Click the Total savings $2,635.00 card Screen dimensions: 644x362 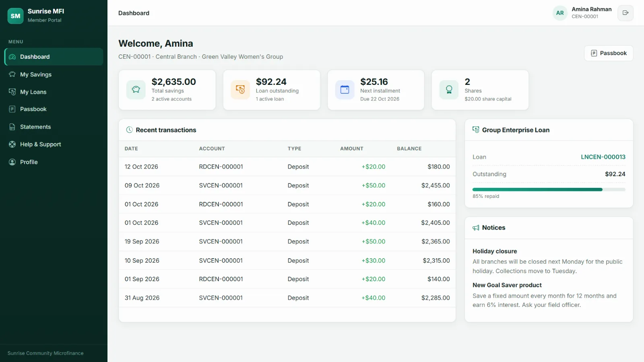pyautogui.click(x=167, y=90)
